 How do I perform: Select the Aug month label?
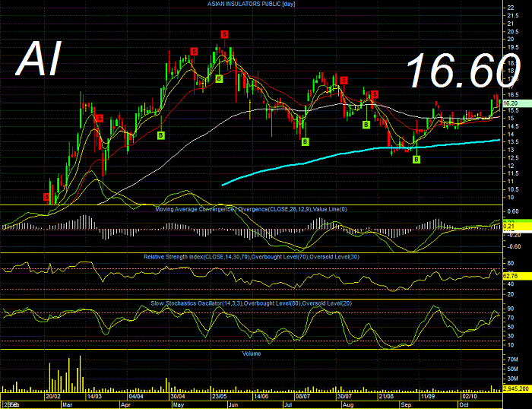click(348, 405)
